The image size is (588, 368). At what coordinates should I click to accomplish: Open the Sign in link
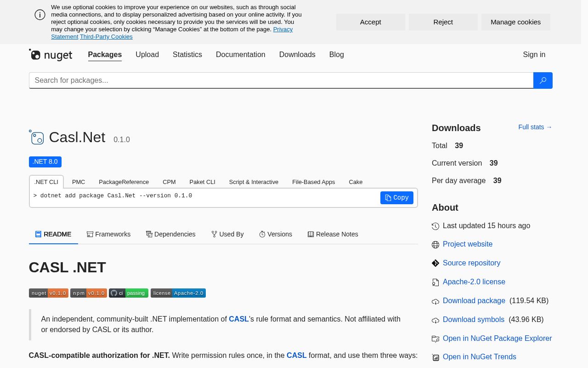coord(534,55)
